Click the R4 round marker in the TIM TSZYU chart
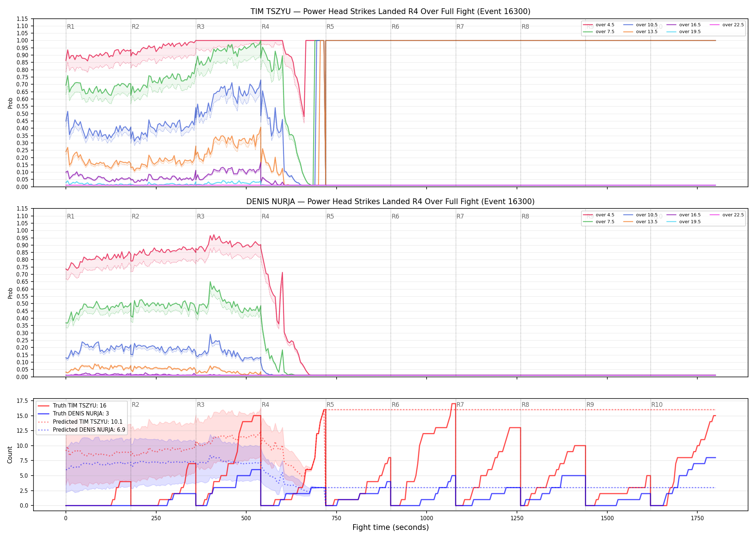 click(x=265, y=27)
